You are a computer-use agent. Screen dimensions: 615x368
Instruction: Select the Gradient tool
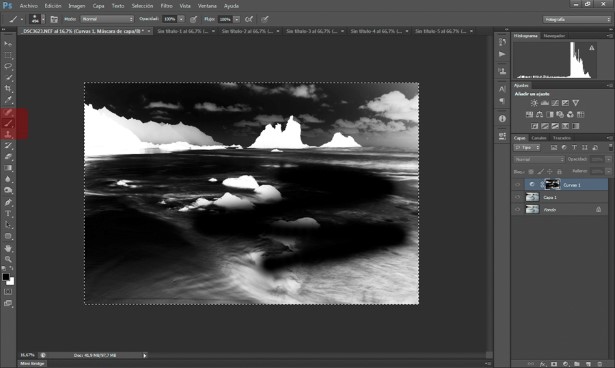pyautogui.click(x=8, y=168)
